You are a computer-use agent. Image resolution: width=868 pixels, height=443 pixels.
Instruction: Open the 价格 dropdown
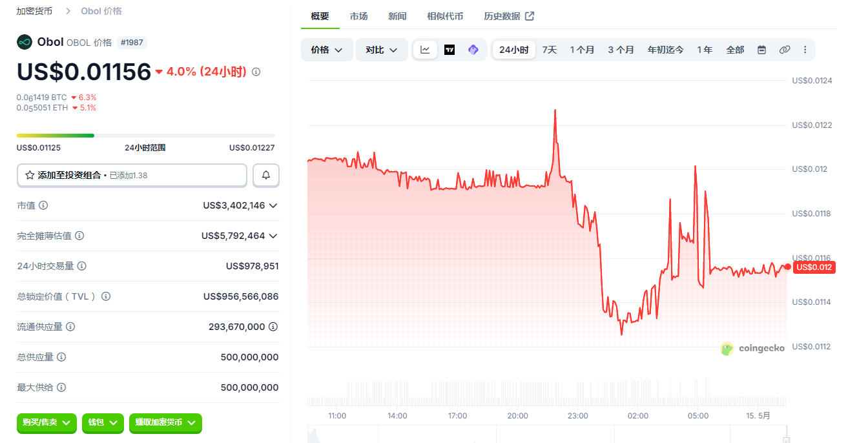(327, 50)
